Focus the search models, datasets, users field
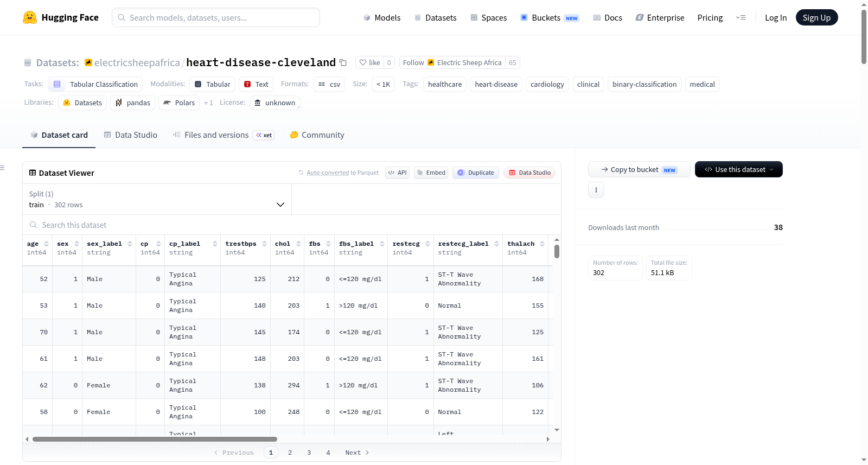The image size is (868, 465). click(x=216, y=17)
